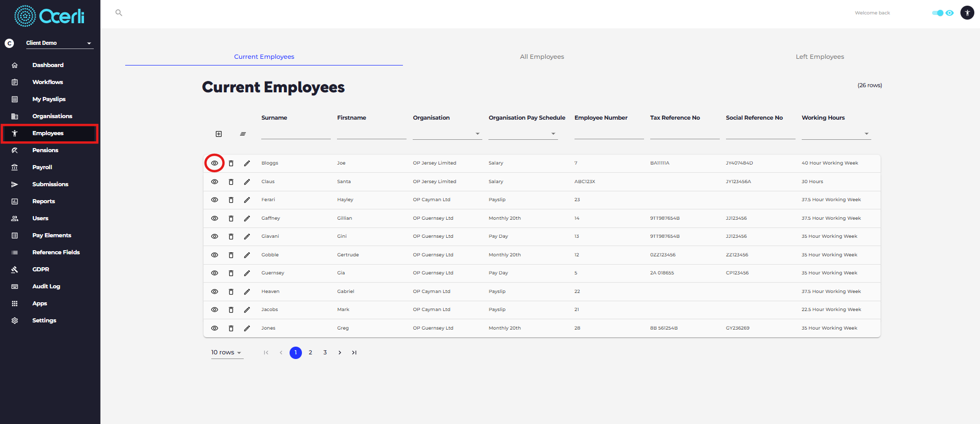The width and height of the screenshot is (980, 424).
Task: Edit the Gobble row
Action: (x=247, y=255)
